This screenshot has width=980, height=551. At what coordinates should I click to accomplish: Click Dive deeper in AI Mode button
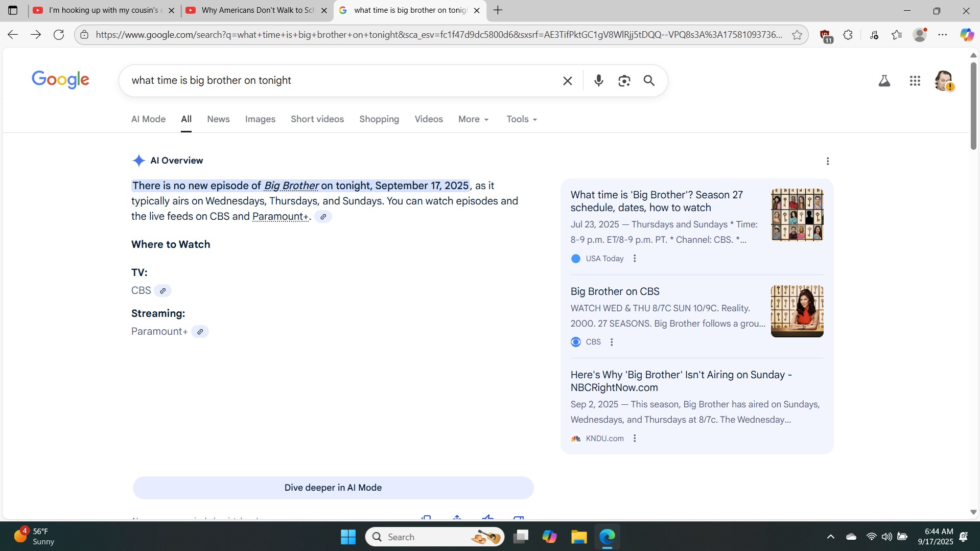333,488
